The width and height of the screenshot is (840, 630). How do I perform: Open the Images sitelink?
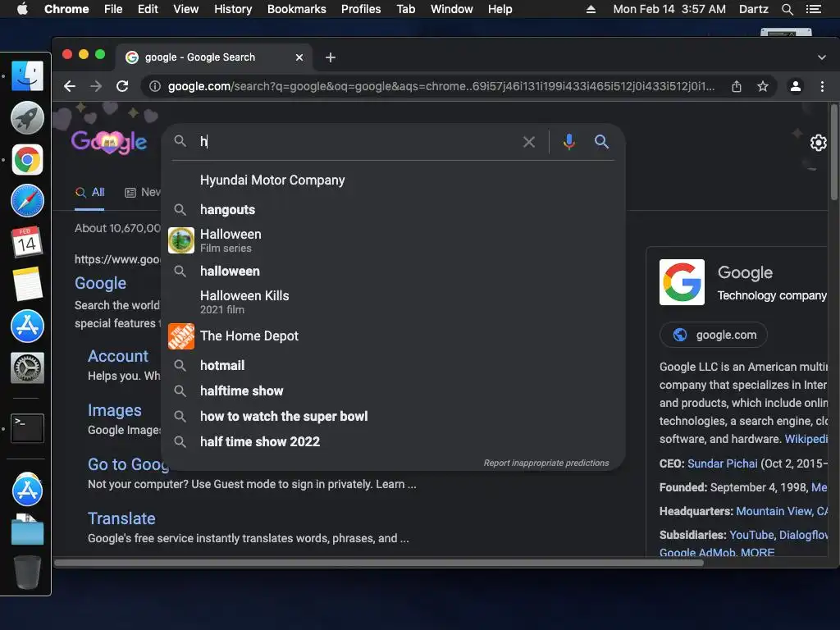115,410
